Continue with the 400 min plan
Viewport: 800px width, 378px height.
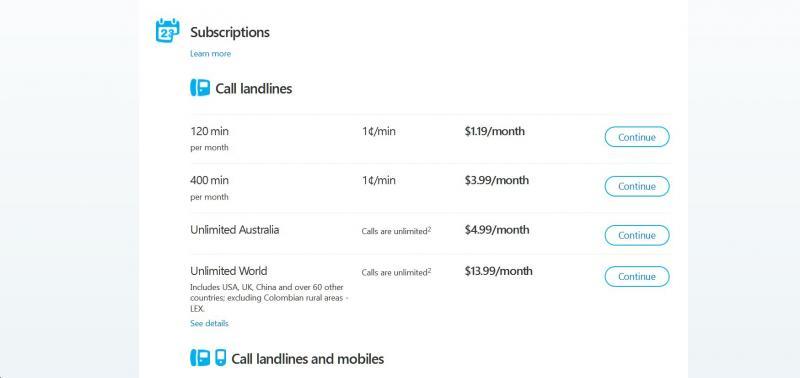tap(637, 186)
